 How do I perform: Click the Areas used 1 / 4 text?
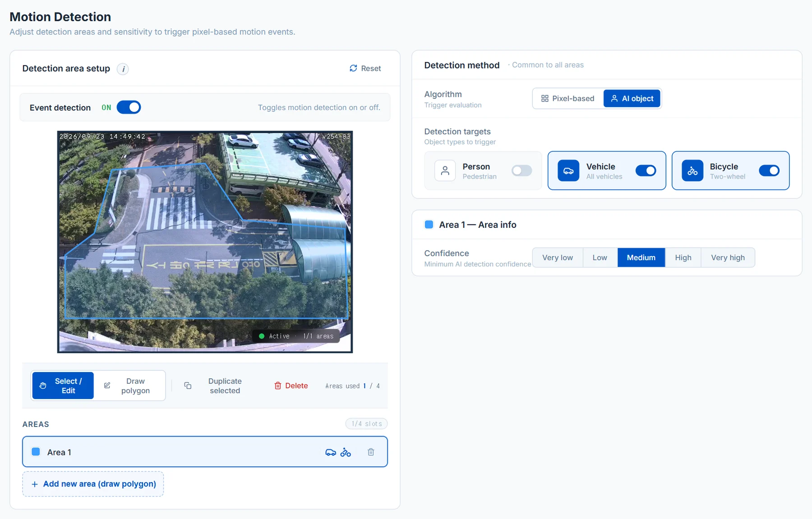point(352,386)
